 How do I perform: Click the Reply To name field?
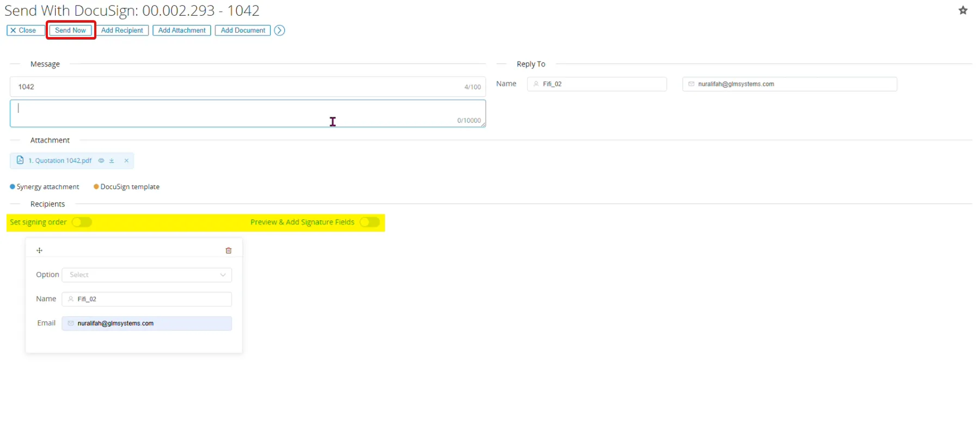click(x=597, y=84)
